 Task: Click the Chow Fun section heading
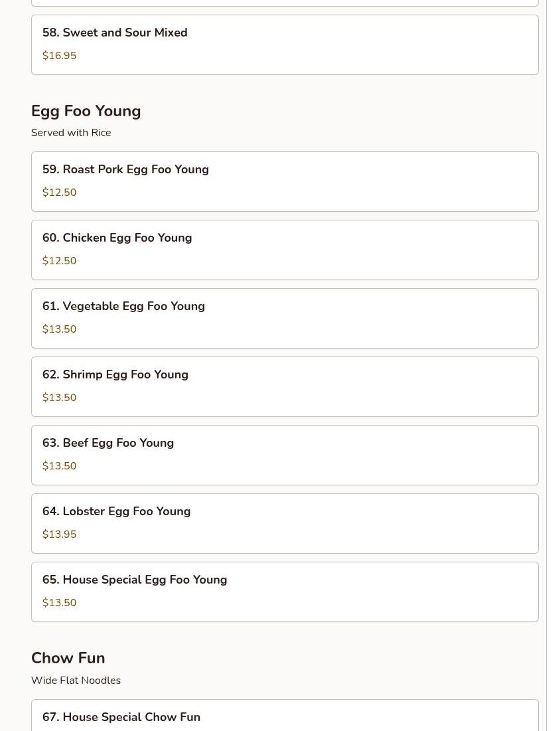(68, 658)
